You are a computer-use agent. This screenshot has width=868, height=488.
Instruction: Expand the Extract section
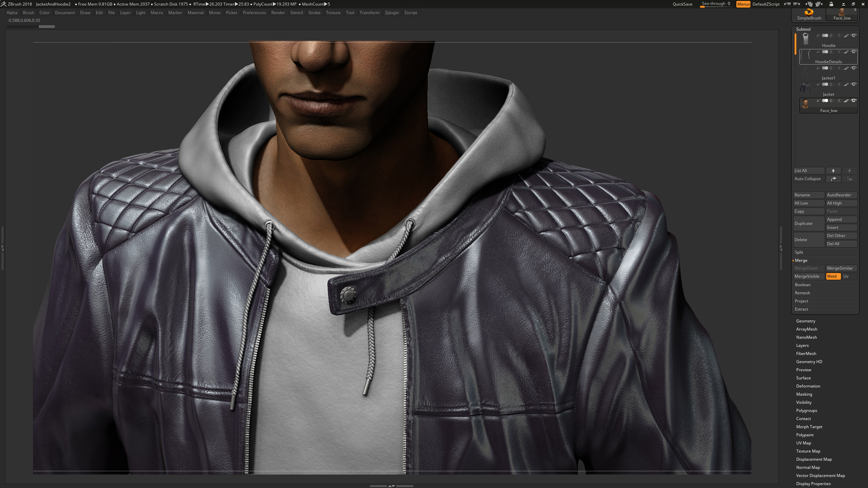pos(802,309)
